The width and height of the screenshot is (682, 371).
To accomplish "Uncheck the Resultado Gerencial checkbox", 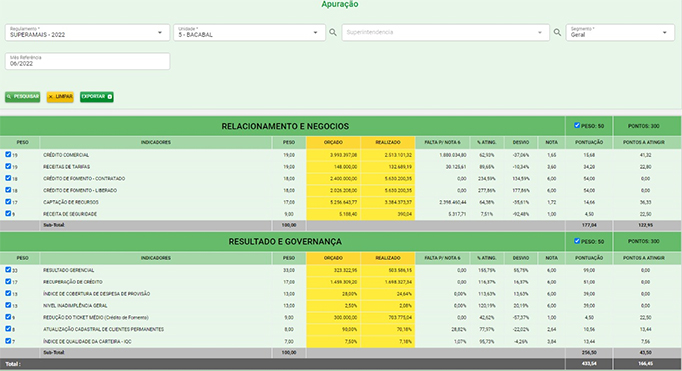I will point(8,270).
